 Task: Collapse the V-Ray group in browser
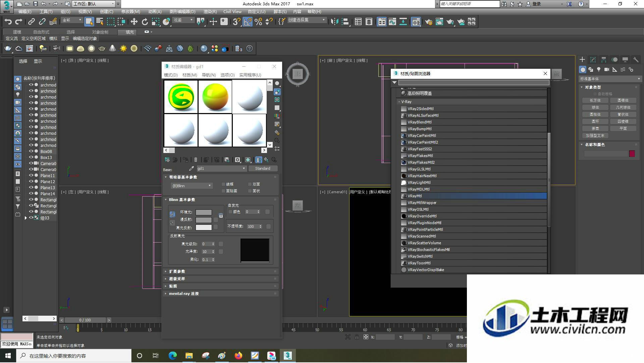point(399,102)
